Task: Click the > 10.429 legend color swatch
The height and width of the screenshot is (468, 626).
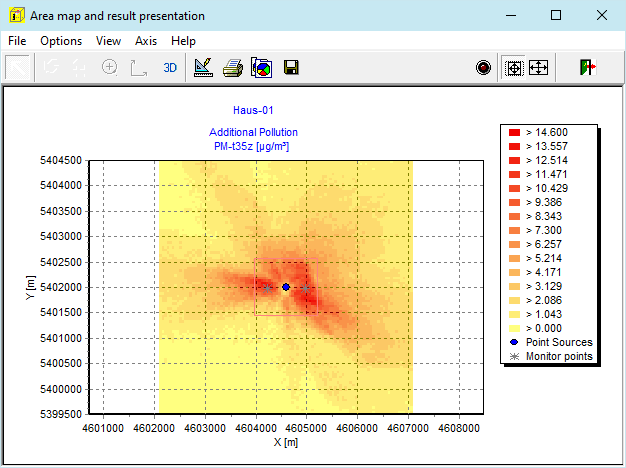Action: pos(514,188)
